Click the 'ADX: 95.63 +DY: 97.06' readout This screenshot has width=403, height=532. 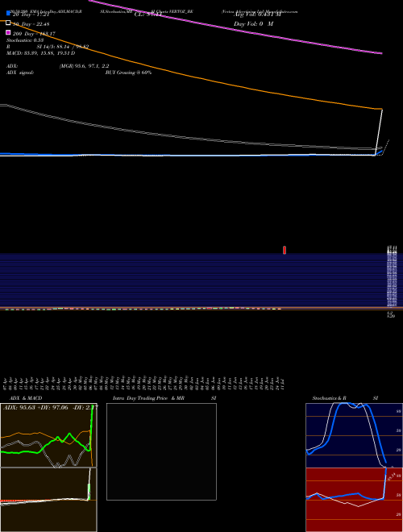click(x=51, y=408)
